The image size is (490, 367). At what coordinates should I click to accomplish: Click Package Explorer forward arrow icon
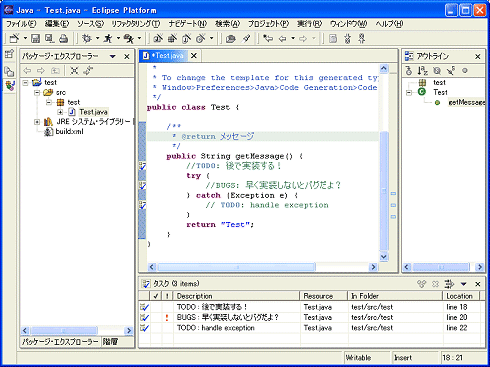(41, 70)
